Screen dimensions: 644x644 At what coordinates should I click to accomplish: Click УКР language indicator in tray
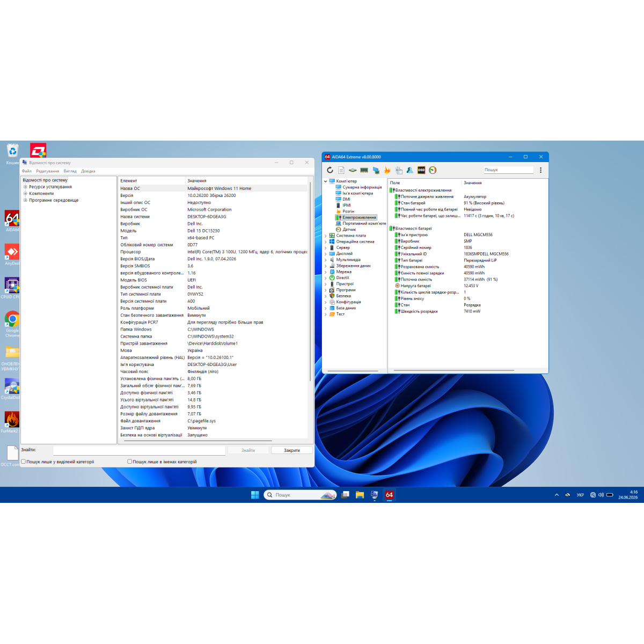(x=580, y=495)
